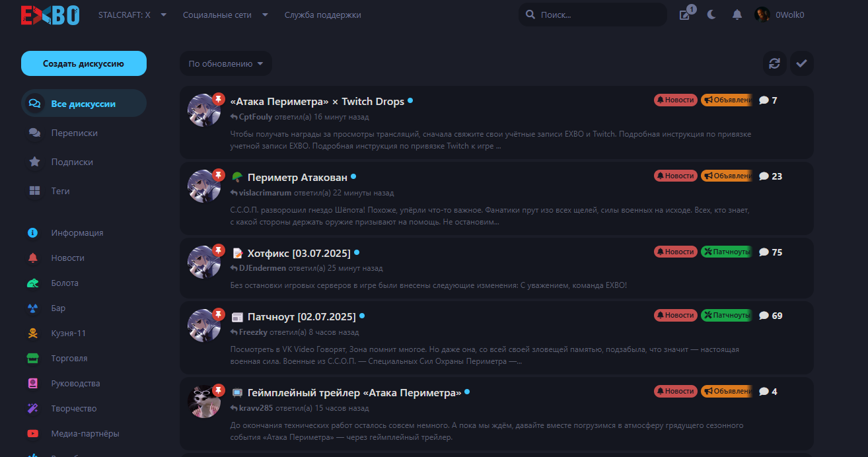Click the Создать дискуссию button

[x=84, y=63]
